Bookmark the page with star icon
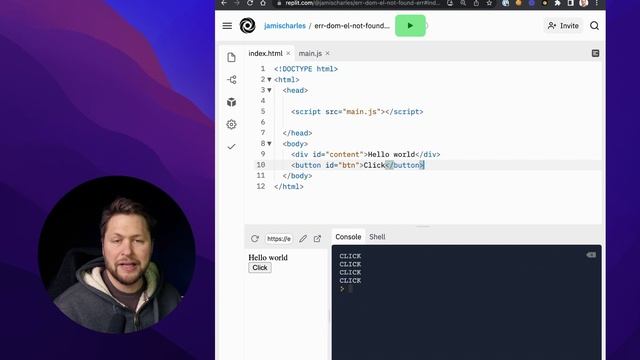Screen dimensions: 640x360 point(489,3)
